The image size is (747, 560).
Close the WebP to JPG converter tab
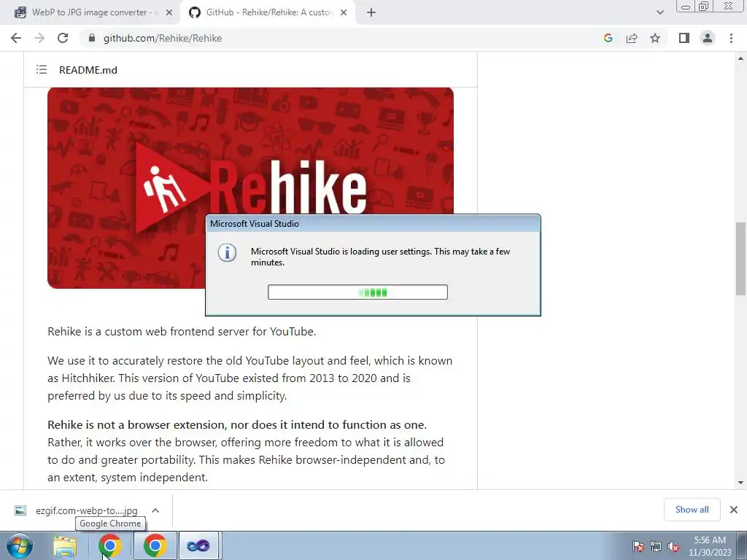click(x=169, y=13)
